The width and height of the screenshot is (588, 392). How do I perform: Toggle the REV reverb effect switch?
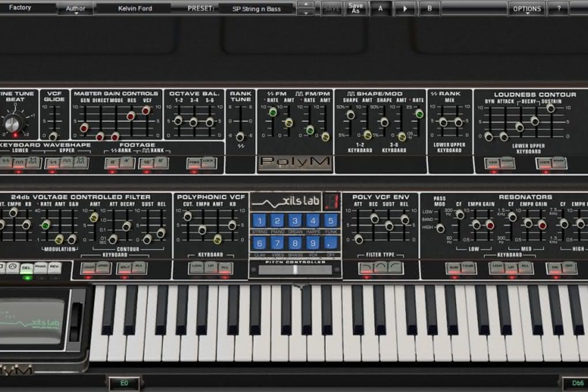[x=54, y=267]
